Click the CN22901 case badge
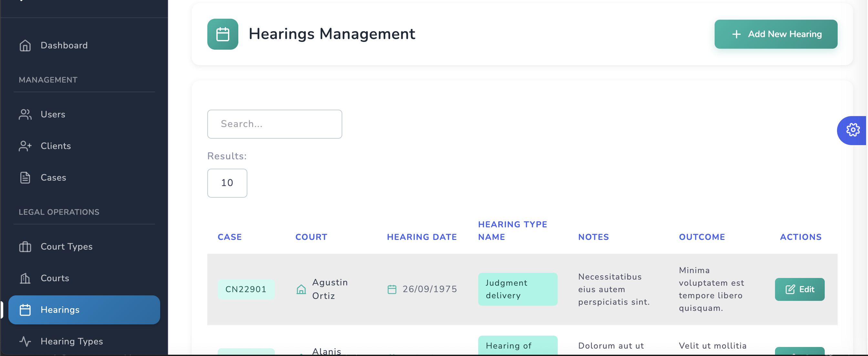The image size is (868, 356). tap(246, 289)
